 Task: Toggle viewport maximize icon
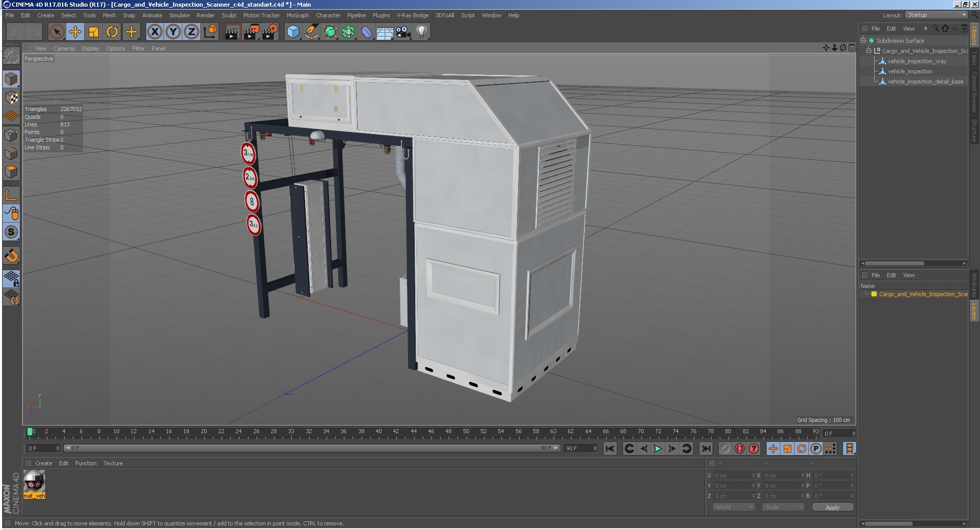click(852, 48)
